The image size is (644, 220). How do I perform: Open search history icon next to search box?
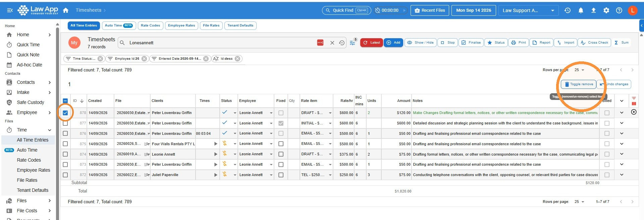click(341, 43)
